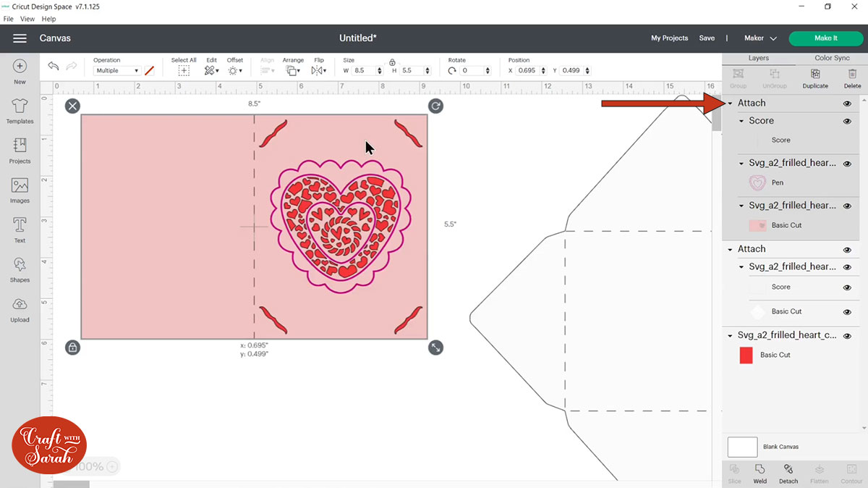Hide the Score layer
The height and width of the screenshot is (488, 868).
click(846, 121)
